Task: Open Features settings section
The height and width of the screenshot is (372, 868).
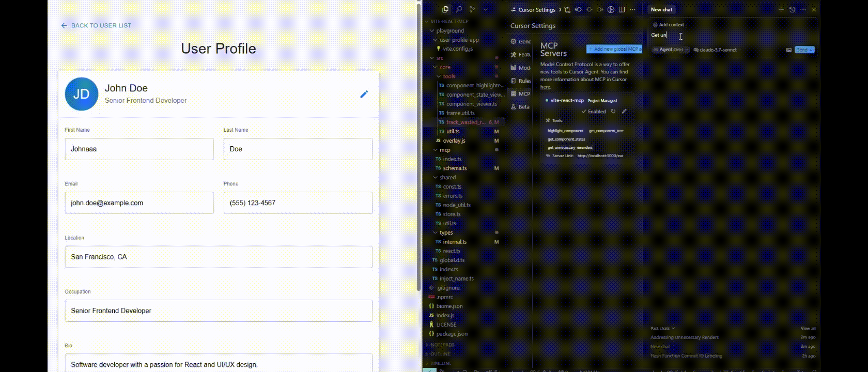Action: [x=520, y=54]
